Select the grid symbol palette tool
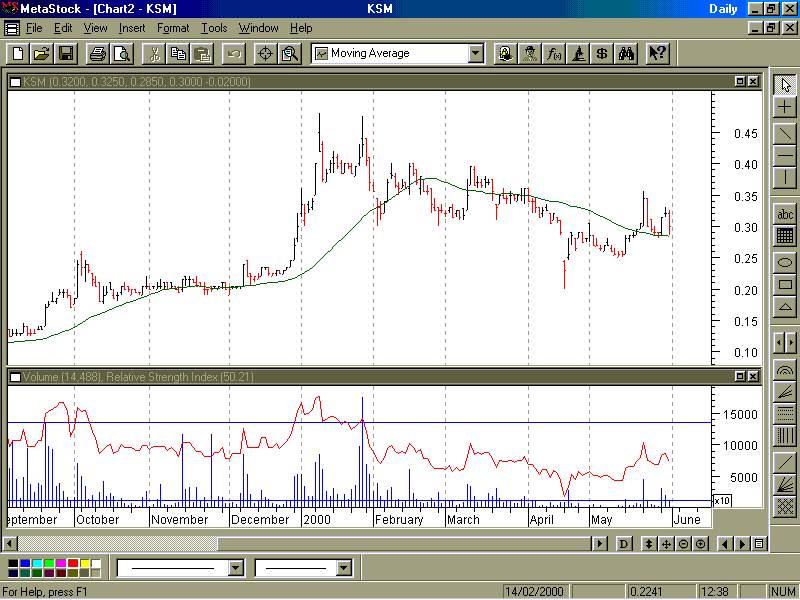The image size is (800, 600). (x=785, y=236)
